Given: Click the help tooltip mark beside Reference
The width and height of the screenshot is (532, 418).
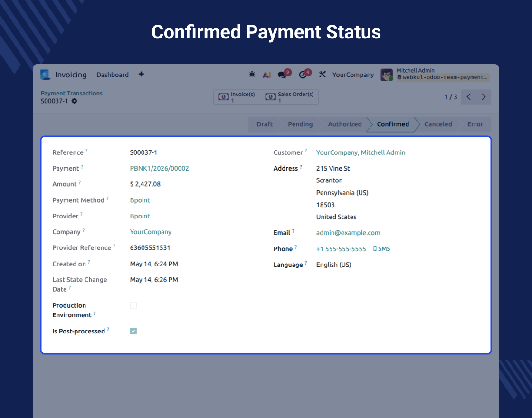Looking at the screenshot, I should coord(86,150).
